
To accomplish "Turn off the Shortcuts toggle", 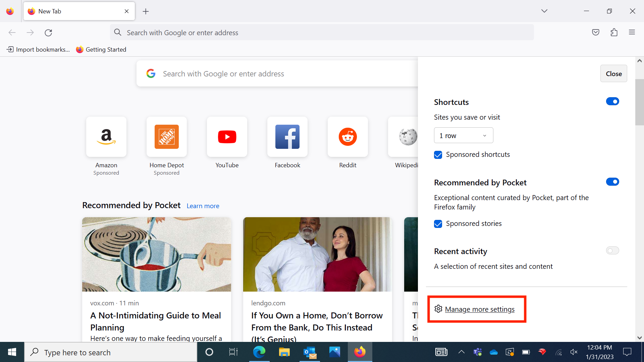I will click(612, 102).
